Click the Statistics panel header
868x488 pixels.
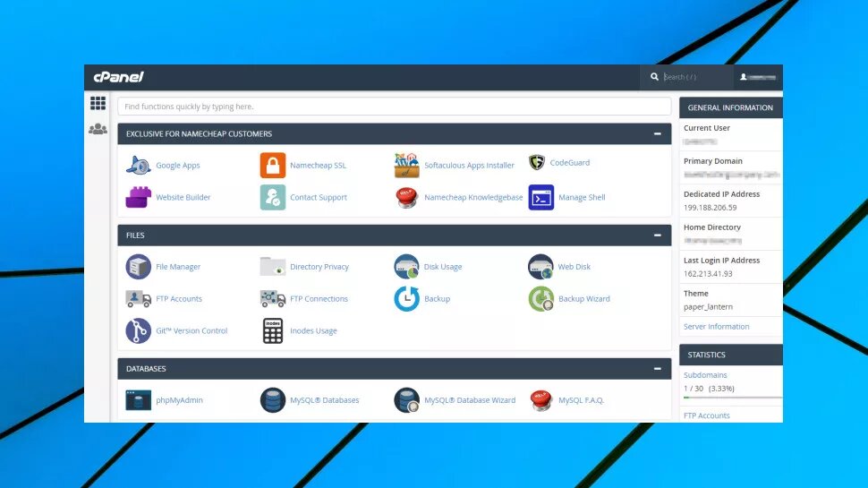pyautogui.click(x=731, y=355)
